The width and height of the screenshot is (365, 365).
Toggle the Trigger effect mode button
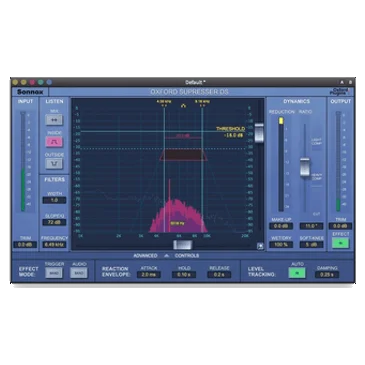click(54, 273)
